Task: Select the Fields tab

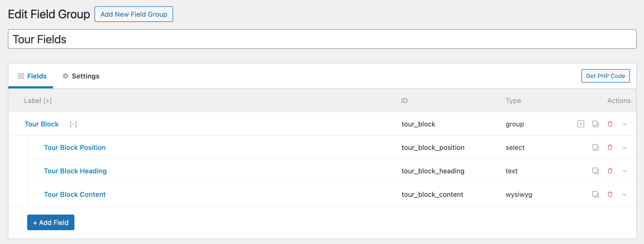Action: click(32, 76)
